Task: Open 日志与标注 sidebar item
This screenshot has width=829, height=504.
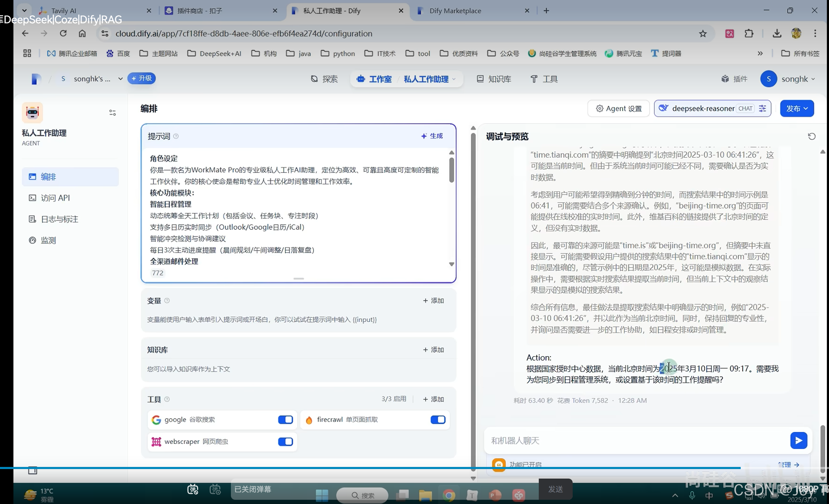Action: 59,219
